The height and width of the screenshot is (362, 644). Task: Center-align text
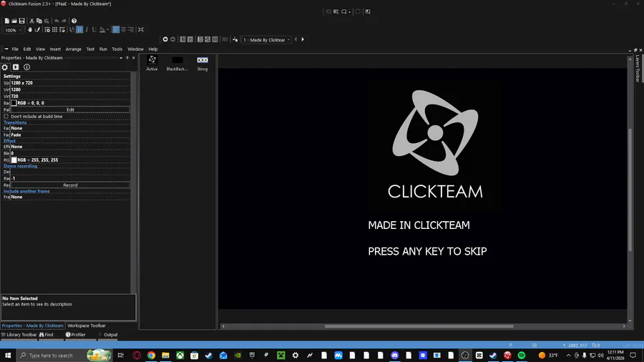click(x=123, y=29)
